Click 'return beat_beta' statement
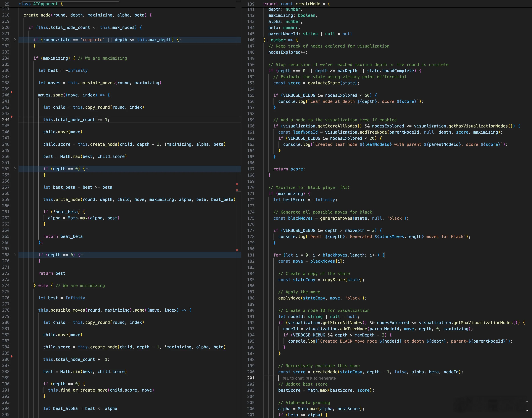This screenshot has height=418, width=532. (x=63, y=236)
